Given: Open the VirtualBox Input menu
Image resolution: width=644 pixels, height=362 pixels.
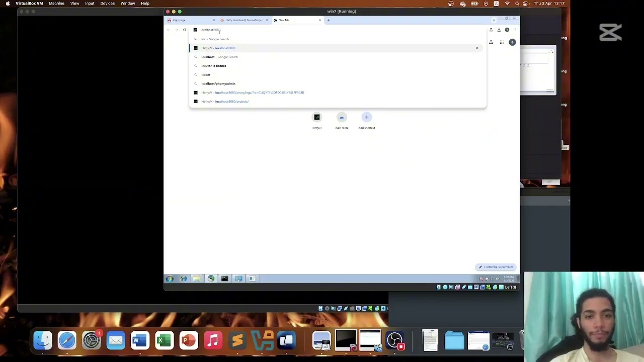Looking at the screenshot, I should pyautogui.click(x=90, y=4).
